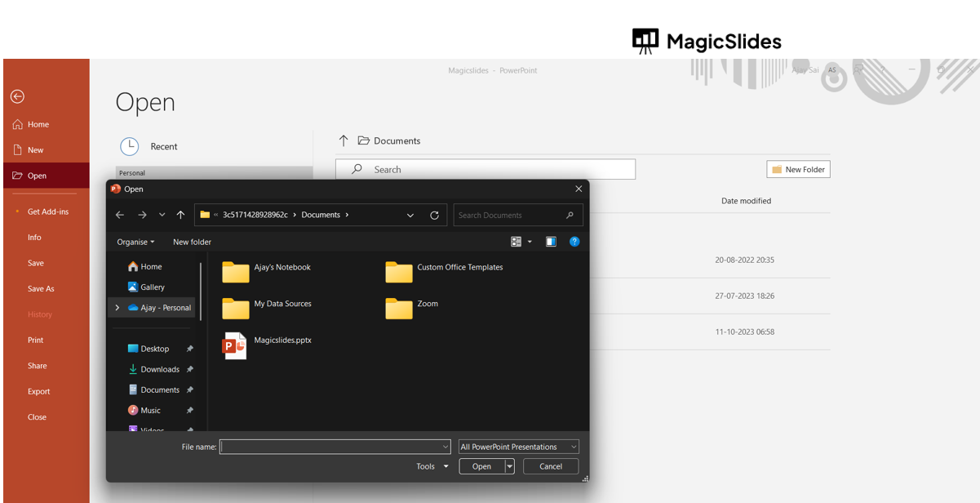Refresh the Documents folder in dialog
This screenshot has width=980, height=503.
tap(434, 215)
